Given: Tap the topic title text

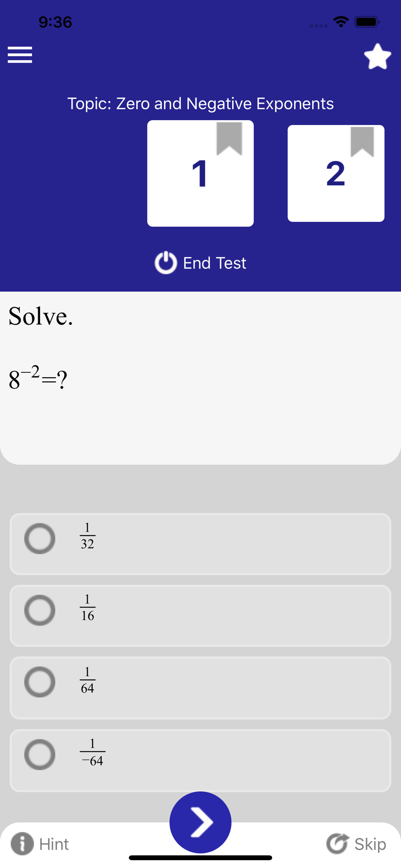Looking at the screenshot, I should tap(200, 104).
